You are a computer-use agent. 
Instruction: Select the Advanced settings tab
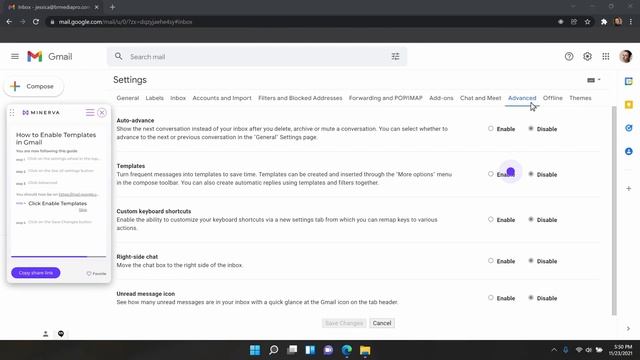coord(522,98)
